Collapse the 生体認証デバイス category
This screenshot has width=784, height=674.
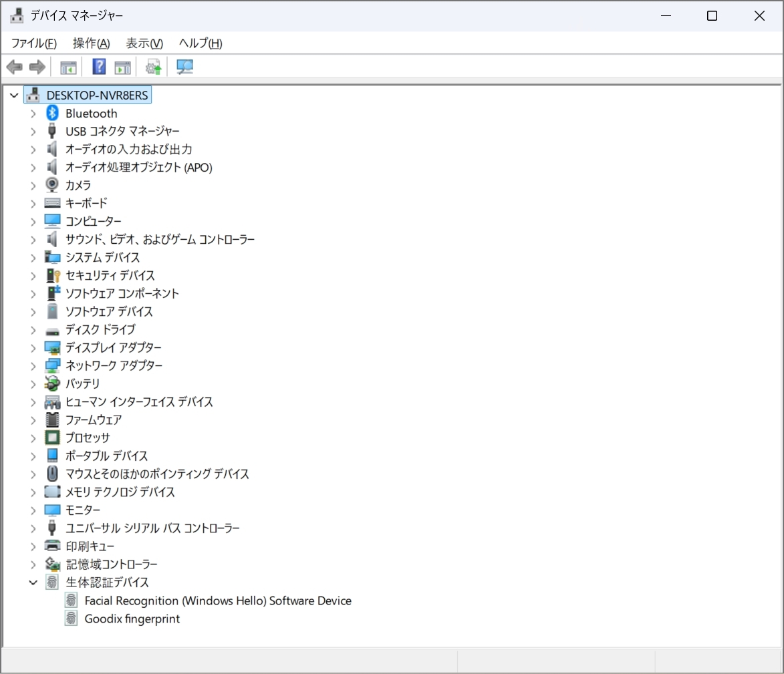pos(33,582)
